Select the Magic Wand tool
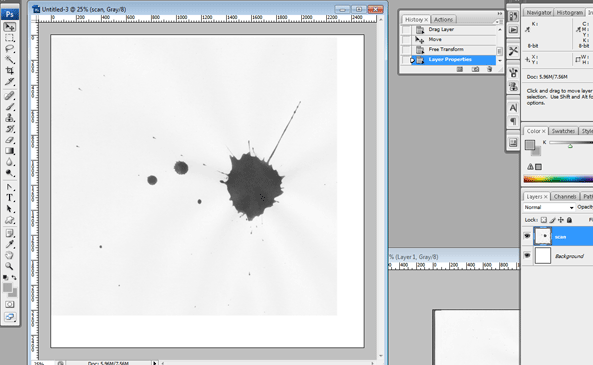593x365 pixels. click(9, 60)
